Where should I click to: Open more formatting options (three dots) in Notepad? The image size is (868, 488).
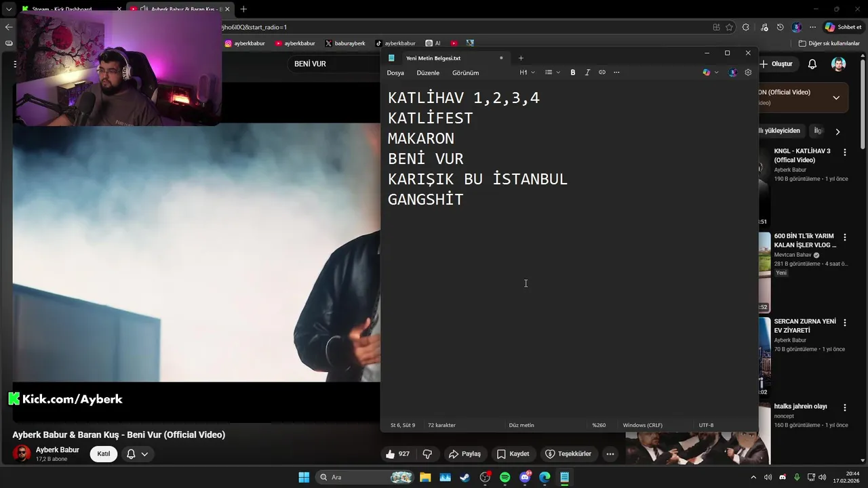point(616,73)
